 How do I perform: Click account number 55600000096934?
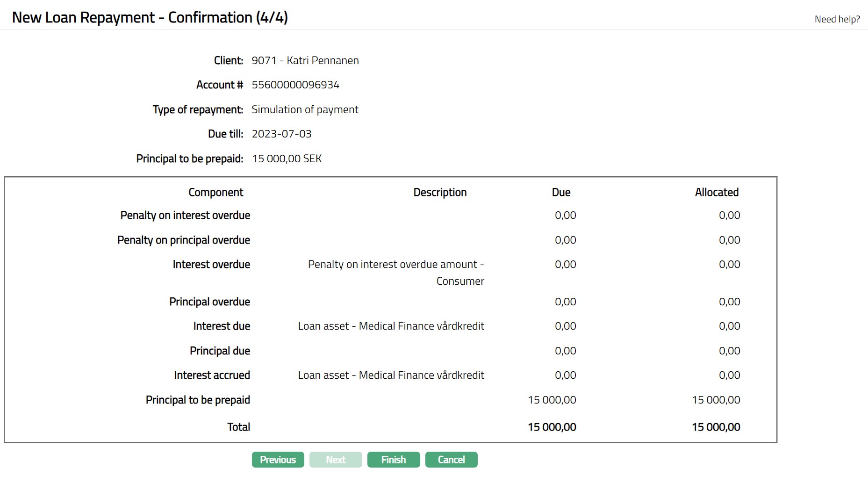point(295,85)
